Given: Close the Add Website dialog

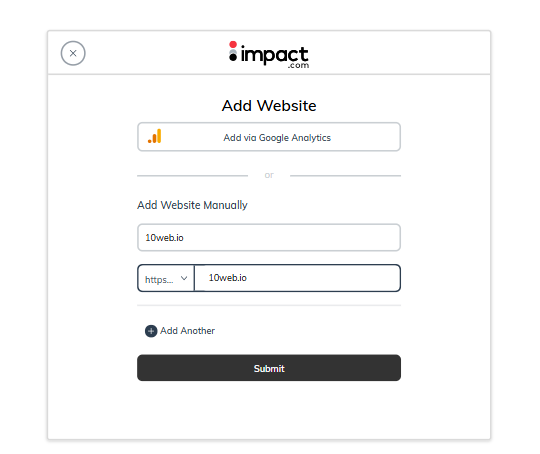Looking at the screenshot, I should (x=73, y=53).
